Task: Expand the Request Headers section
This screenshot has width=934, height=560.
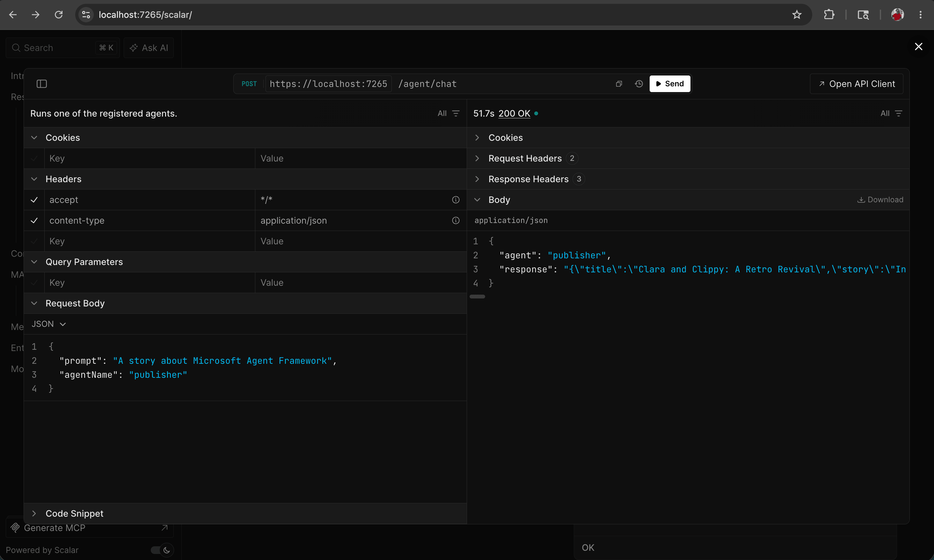Action: [x=477, y=159]
